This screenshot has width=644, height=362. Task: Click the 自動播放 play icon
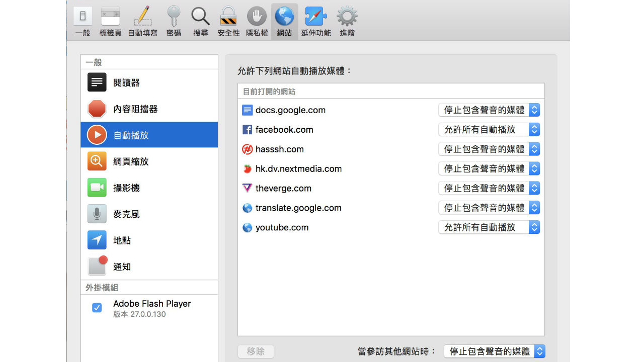click(x=97, y=135)
